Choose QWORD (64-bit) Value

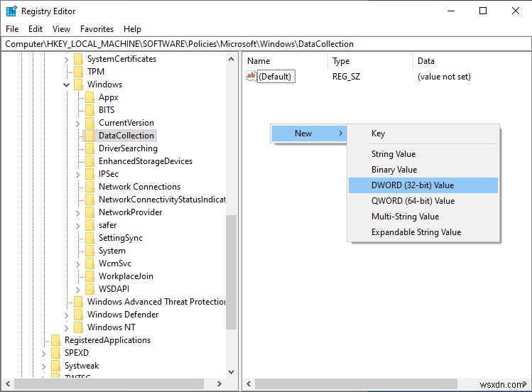[x=423, y=201]
